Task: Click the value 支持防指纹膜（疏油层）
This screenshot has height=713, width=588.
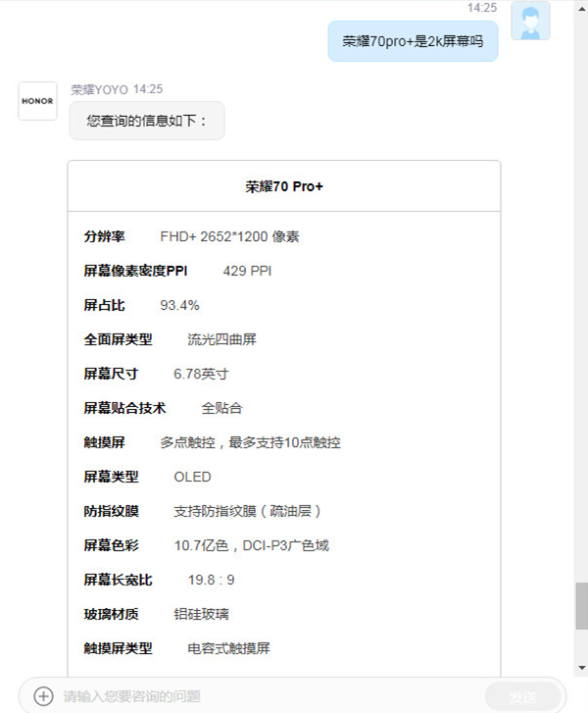Action: [x=249, y=511]
